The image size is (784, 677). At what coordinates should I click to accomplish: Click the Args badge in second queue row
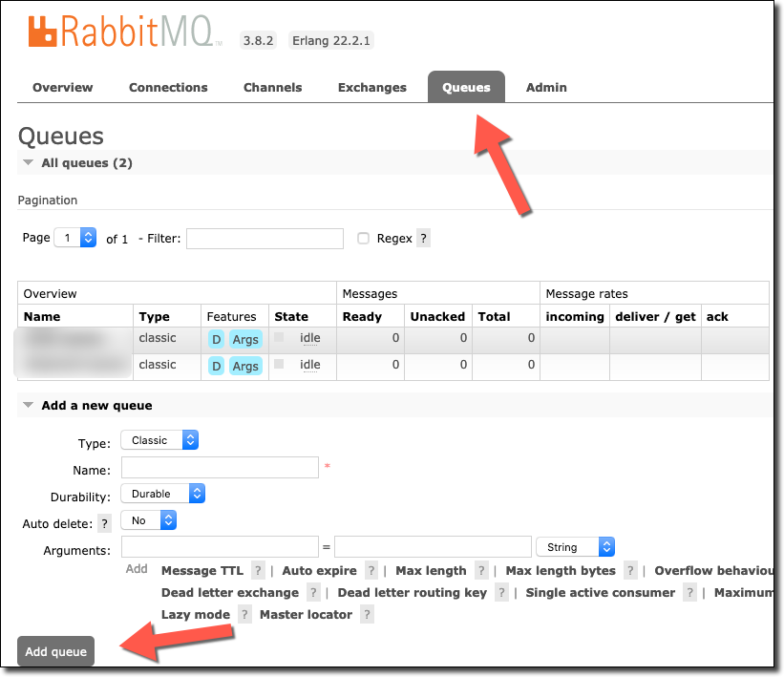click(x=245, y=366)
